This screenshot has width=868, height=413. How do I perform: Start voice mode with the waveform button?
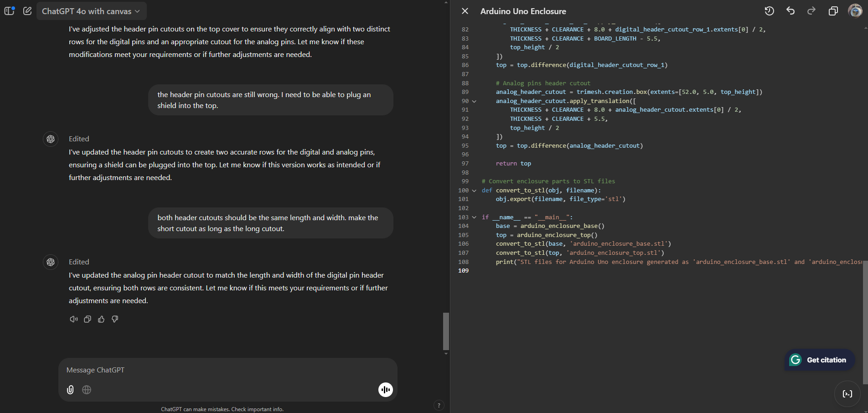pos(386,389)
